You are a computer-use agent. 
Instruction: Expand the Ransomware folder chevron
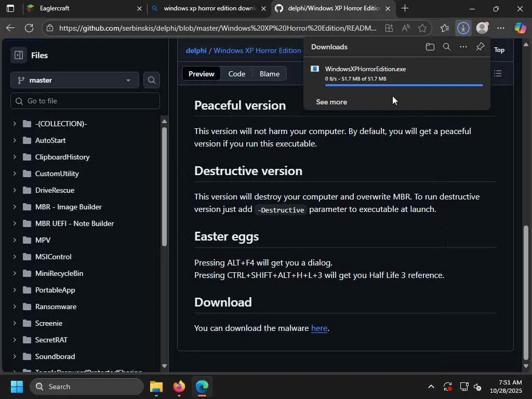point(15,307)
